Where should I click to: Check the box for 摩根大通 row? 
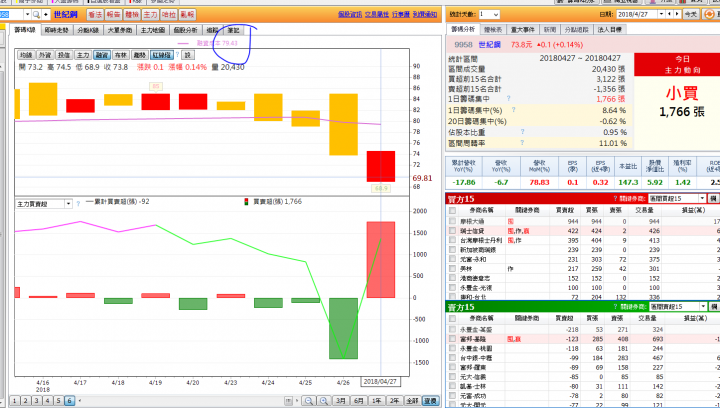coord(453,221)
